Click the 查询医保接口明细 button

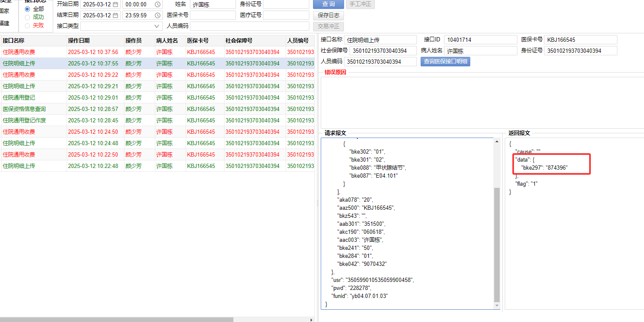pyautogui.click(x=445, y=62)
